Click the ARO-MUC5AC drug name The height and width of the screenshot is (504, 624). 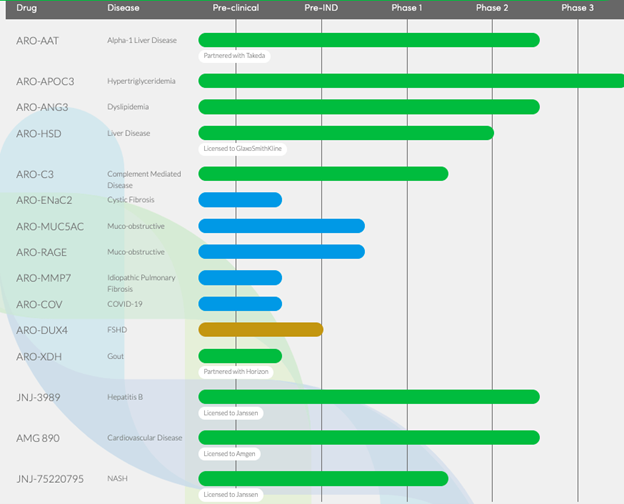(x=50, y=226)
